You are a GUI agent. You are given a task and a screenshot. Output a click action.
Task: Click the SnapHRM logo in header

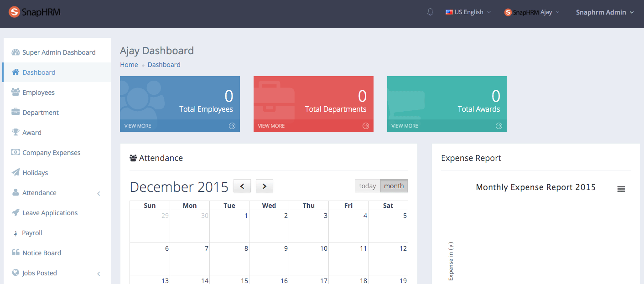pos(35,12)
